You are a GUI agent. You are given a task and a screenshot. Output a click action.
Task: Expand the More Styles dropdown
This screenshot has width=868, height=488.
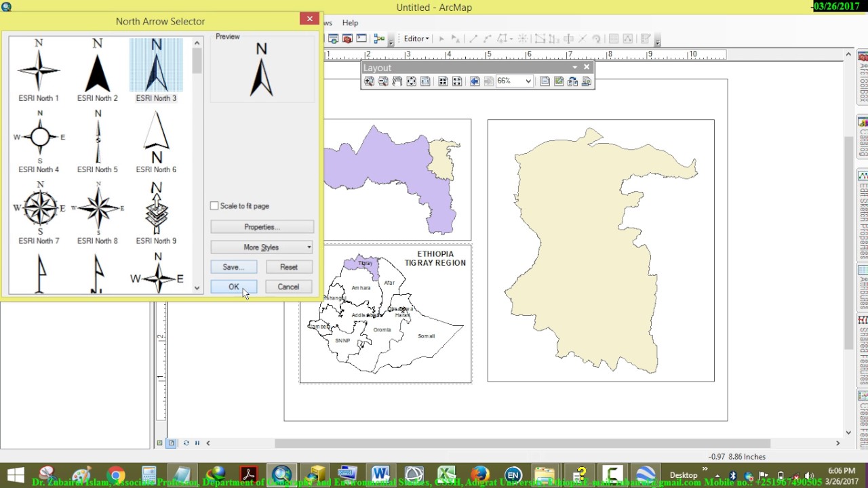[x=262, y=247]
